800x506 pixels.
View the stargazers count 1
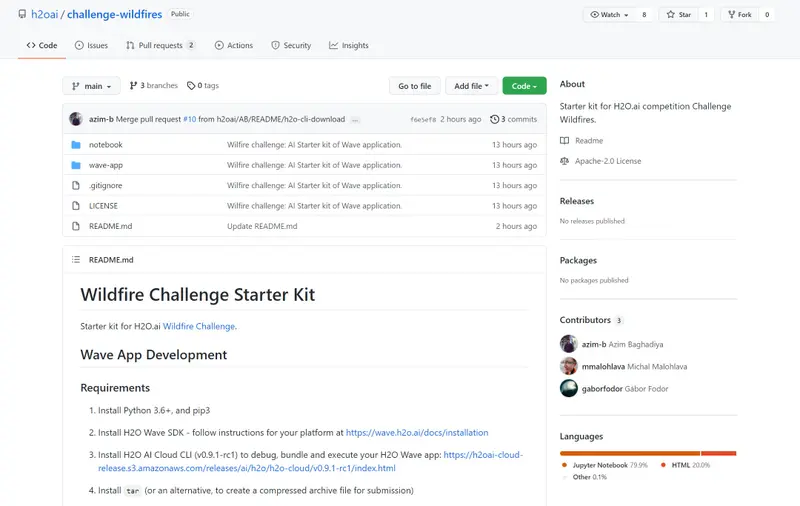tap(706, 15)
